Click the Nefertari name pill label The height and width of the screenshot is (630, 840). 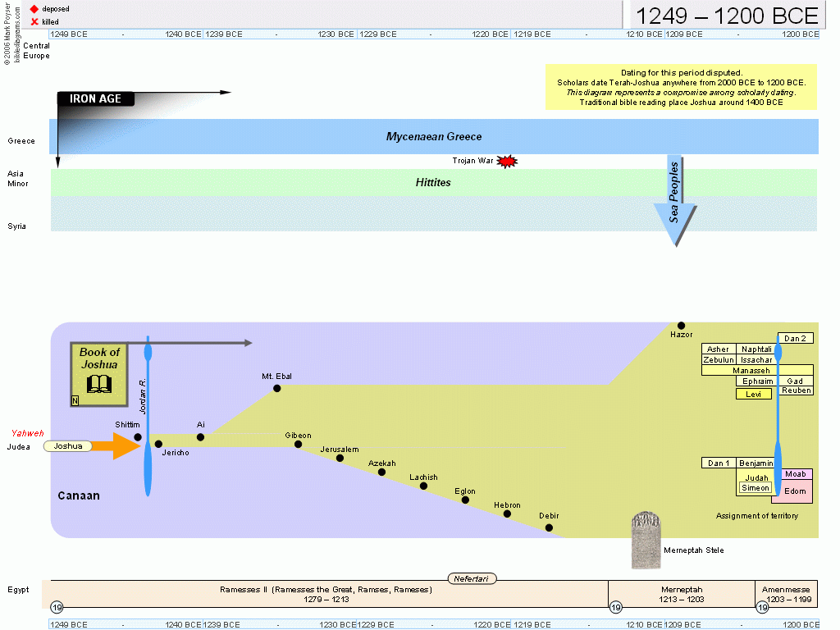(x=472, y=578)
